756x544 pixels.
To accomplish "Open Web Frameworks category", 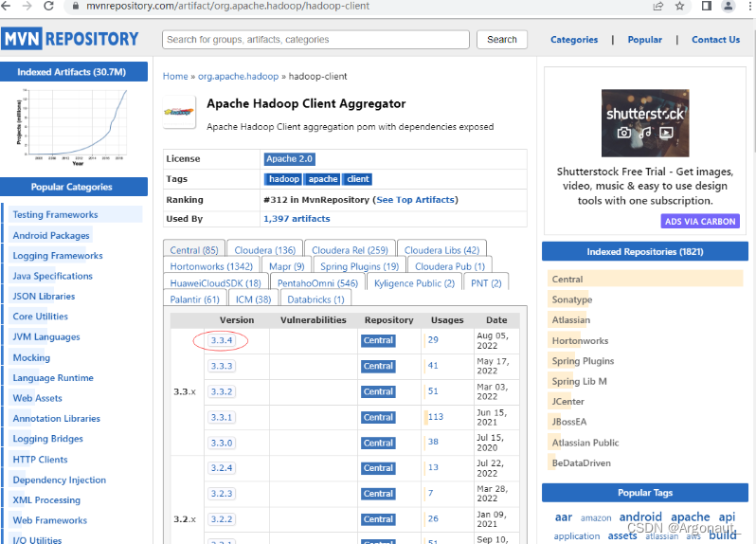I will (x=49, y=520).
